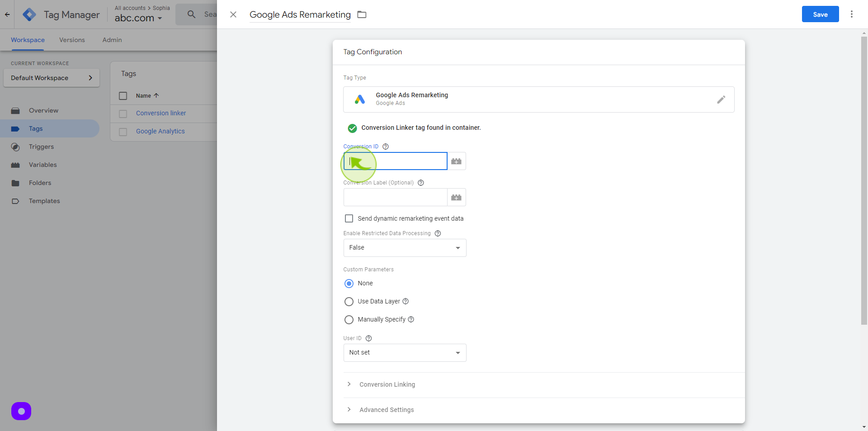
Task: Click into the Conversion ID input field
Action: 396,161
